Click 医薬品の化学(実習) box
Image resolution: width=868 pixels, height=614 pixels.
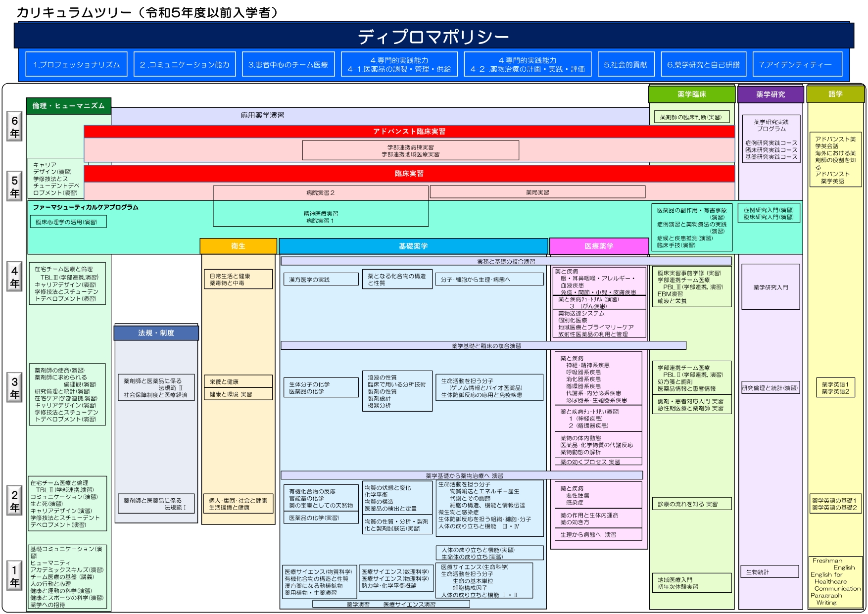pyautogui.click(x=321, y=518)
